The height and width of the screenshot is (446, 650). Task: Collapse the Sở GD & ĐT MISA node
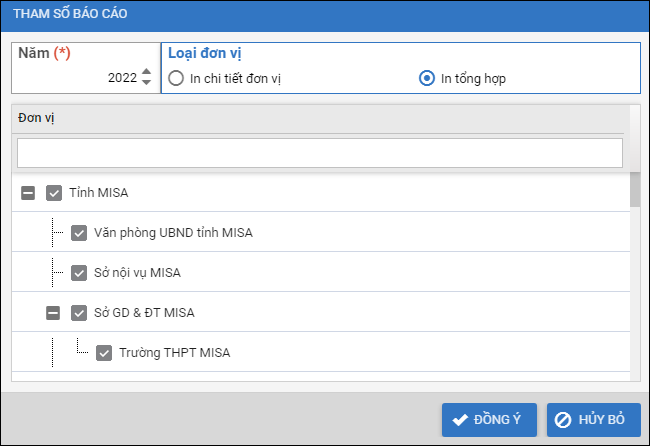53,313
